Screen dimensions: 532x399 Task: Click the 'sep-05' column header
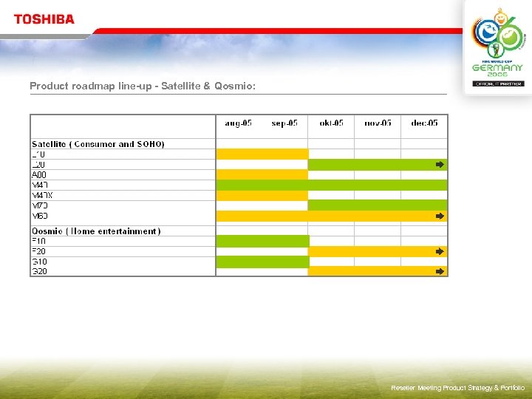click(284, 123)
